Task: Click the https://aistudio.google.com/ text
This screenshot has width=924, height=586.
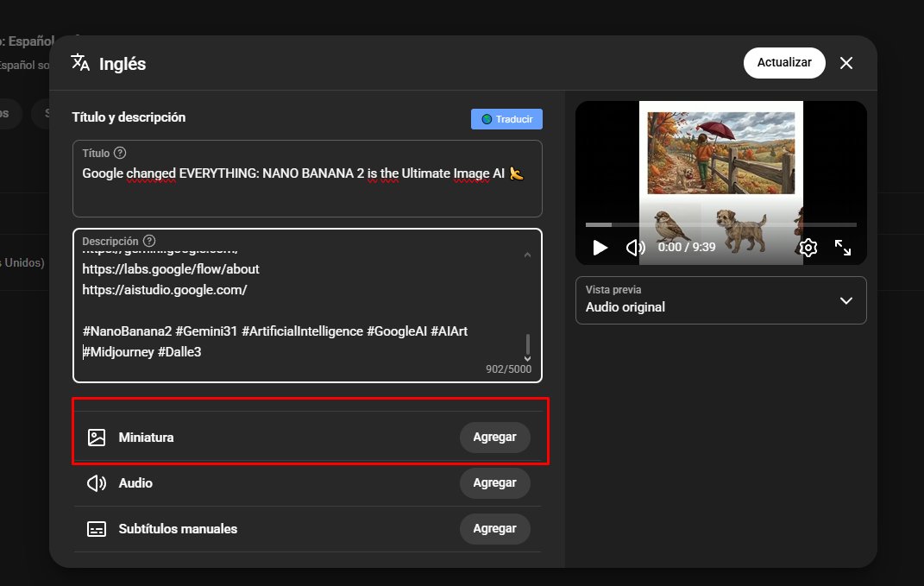Action: pos(165,290)
